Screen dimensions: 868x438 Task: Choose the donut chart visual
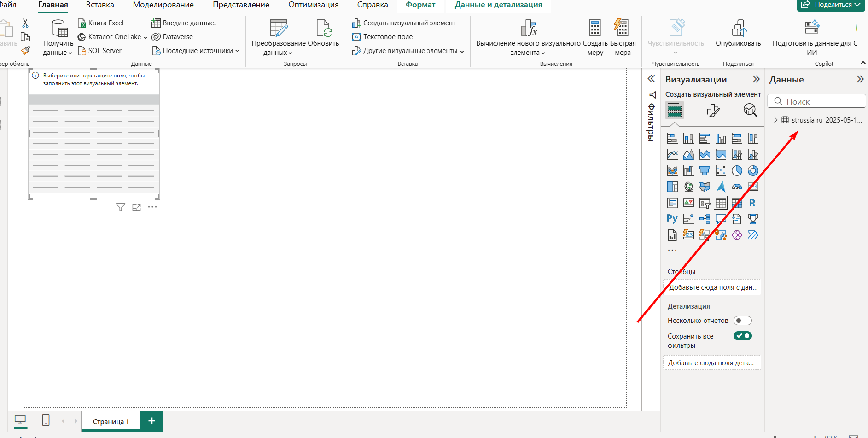(753, 171)
